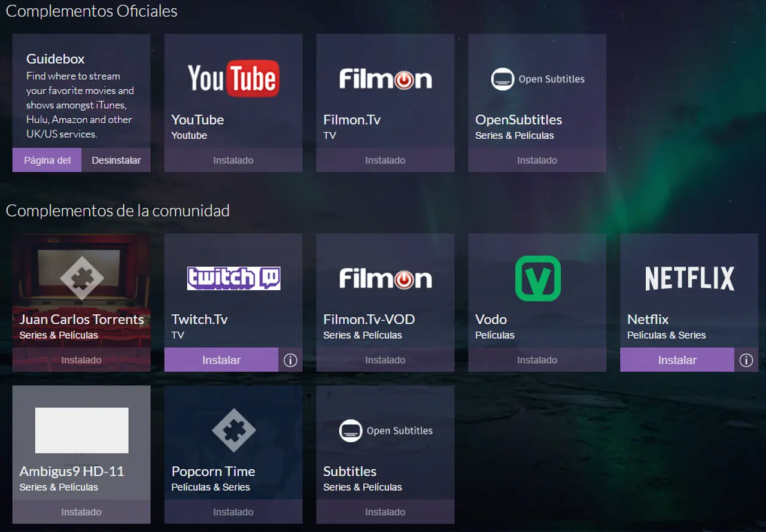The image size is (766, 532).
Task: Click the white thumbnail on Ambigus9 HD-11
Action: (x=82, y=430)
